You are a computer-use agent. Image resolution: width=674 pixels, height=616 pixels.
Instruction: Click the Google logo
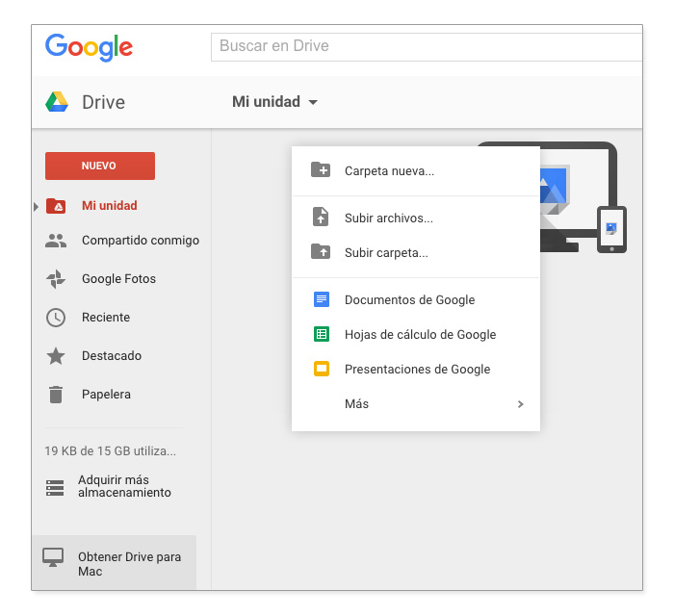[89, 47]
